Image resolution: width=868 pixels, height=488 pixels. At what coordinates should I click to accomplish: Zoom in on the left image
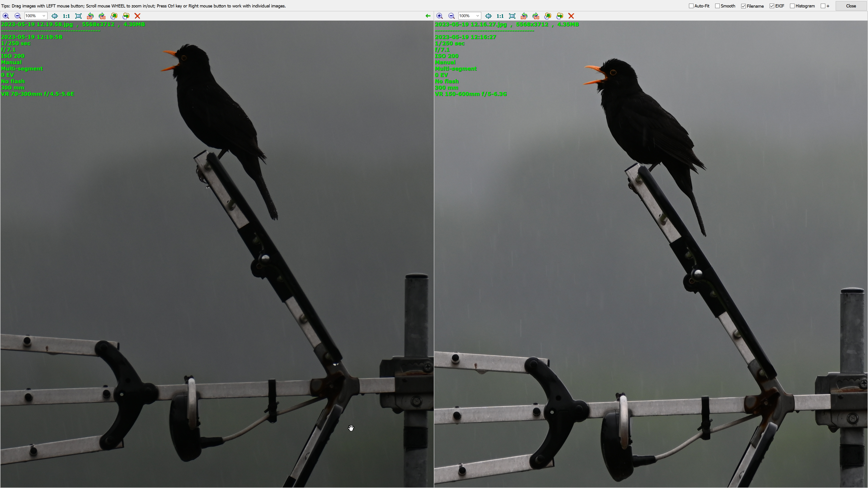tap(6, 16)
